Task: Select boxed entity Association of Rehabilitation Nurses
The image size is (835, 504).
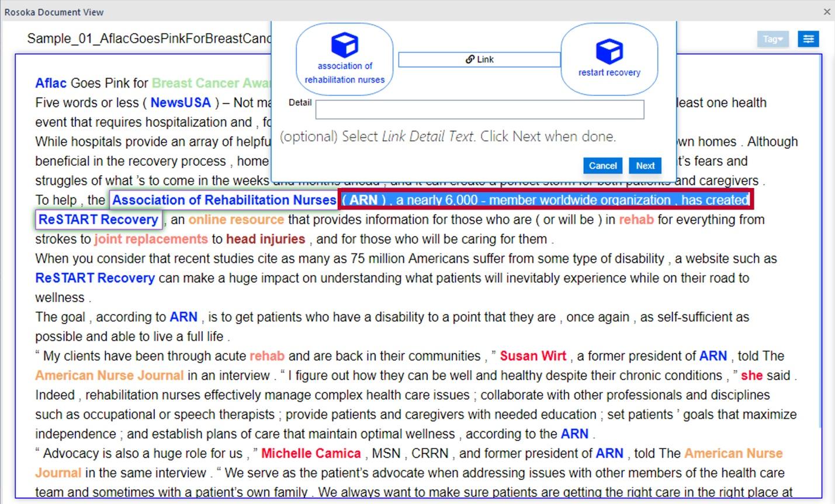Action: click(x=224, y=200)
